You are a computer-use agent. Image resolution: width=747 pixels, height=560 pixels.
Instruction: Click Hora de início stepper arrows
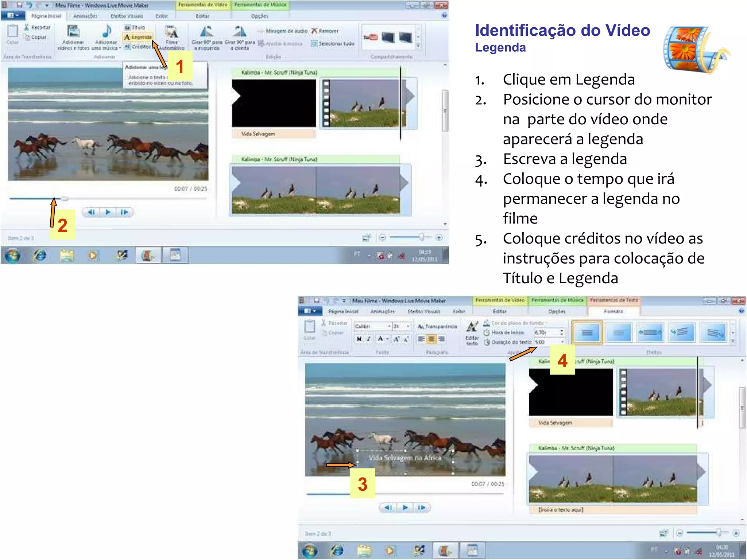(562, 332)
